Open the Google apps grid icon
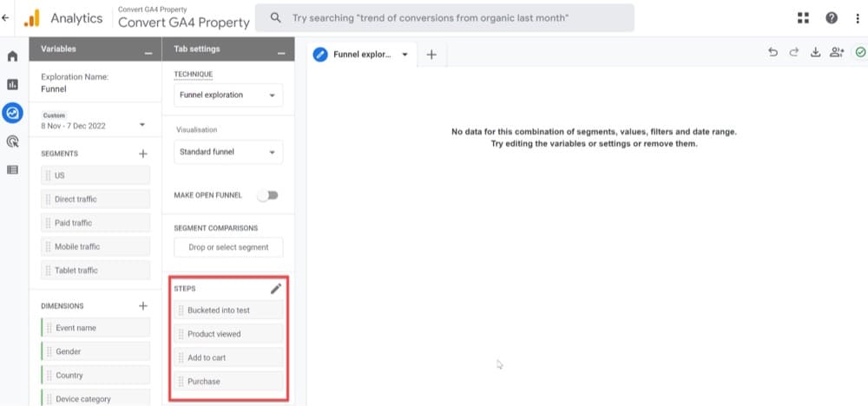 (x=803, y=17)
